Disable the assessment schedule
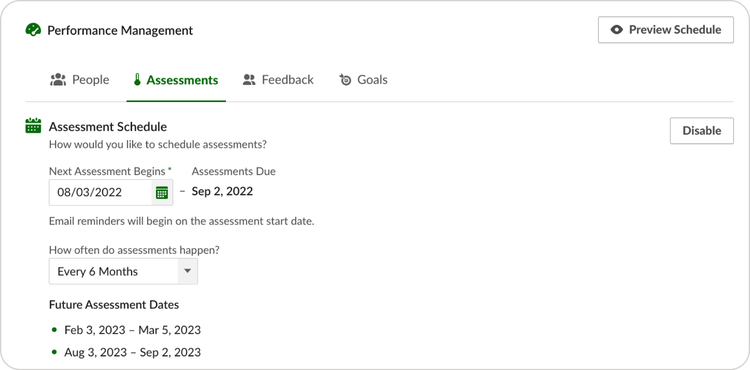The width and height of the screenshot is (750, 370). pos(701,131)
